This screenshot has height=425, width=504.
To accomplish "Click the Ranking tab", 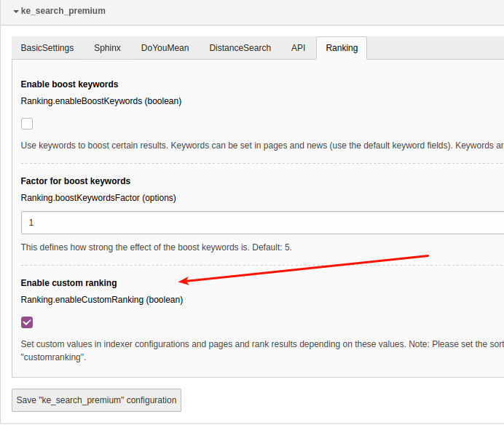I will 342,48.
